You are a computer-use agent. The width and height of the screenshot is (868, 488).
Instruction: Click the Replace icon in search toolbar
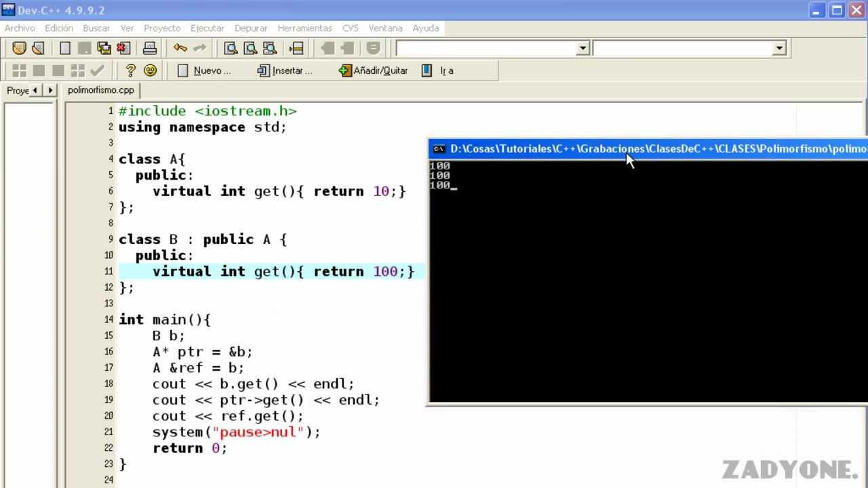pos(250,48)
